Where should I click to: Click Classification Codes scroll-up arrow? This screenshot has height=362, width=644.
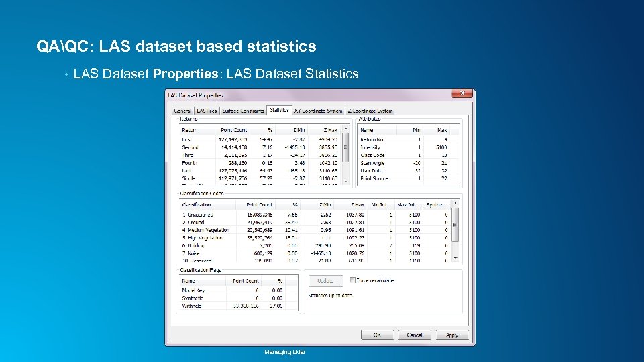click(455, 204)
